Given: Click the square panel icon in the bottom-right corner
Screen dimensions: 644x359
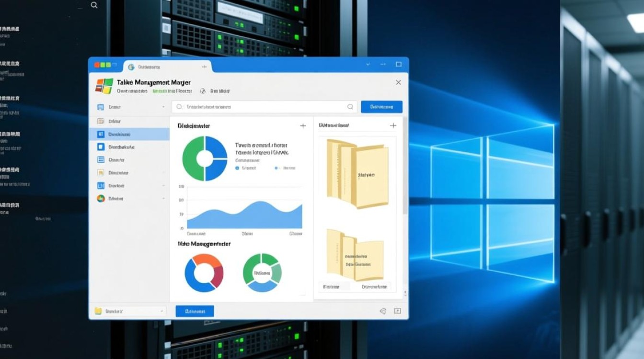Looking at the screenshot, I should (x=397, y=311).
